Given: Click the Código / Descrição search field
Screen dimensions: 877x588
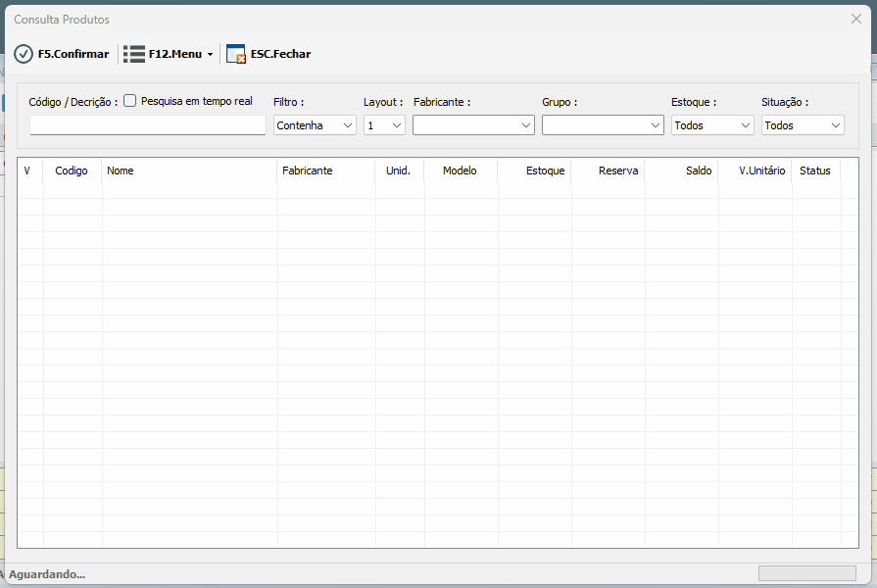Looking at the screenshot, I should 148,125.
